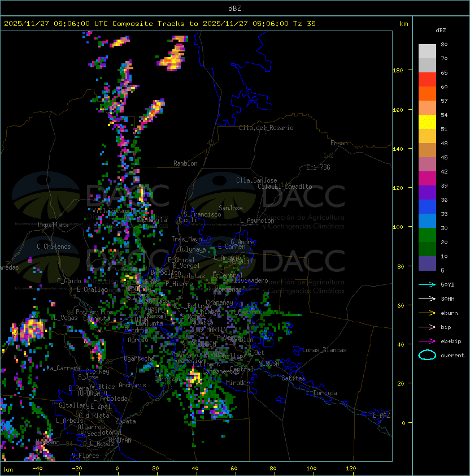Click the 'Zapata' map label
This screenshot has width=470, height=476.
125,421
